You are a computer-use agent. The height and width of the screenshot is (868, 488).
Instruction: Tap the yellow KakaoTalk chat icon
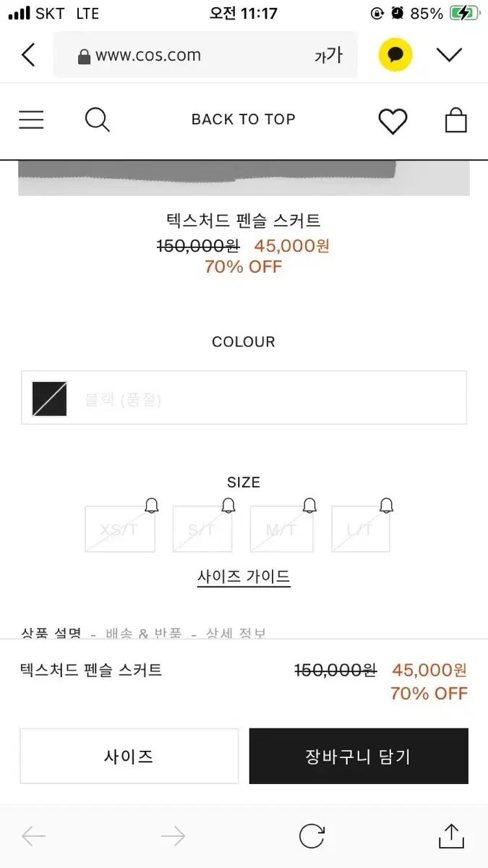pyautogui.click(x=395, y=55)
